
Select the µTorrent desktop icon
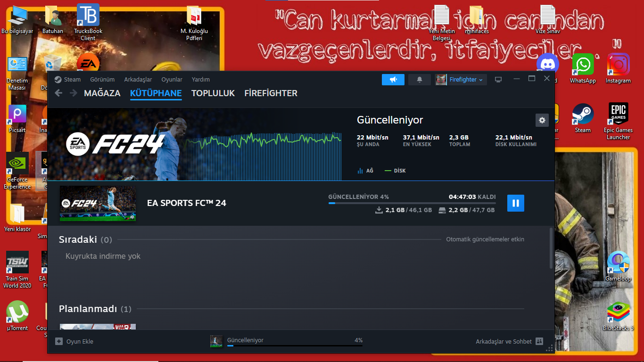17,316
